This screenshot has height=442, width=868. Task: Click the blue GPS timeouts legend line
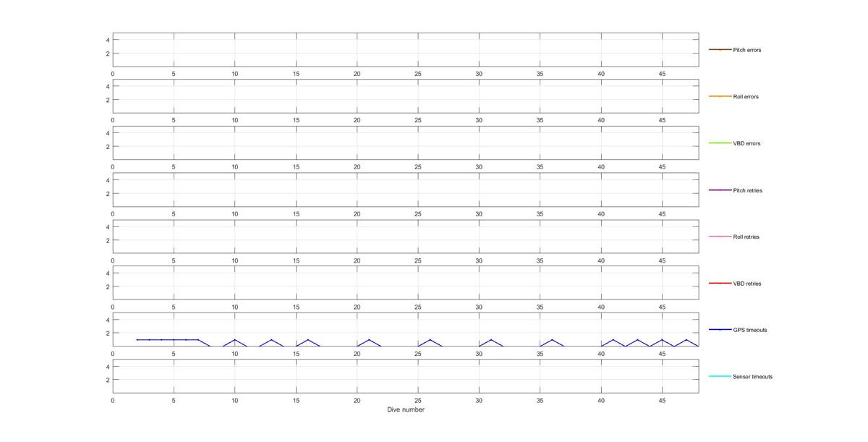(720, 330)
